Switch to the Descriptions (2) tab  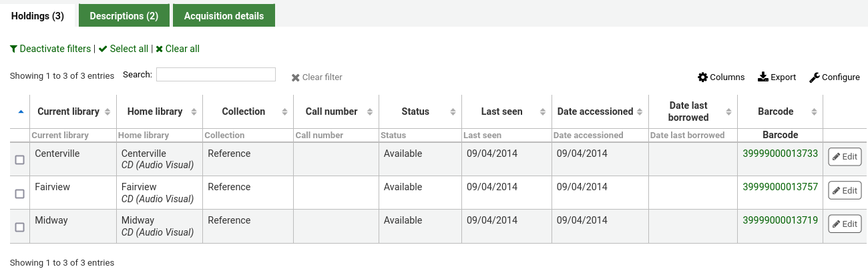[124, 16]
